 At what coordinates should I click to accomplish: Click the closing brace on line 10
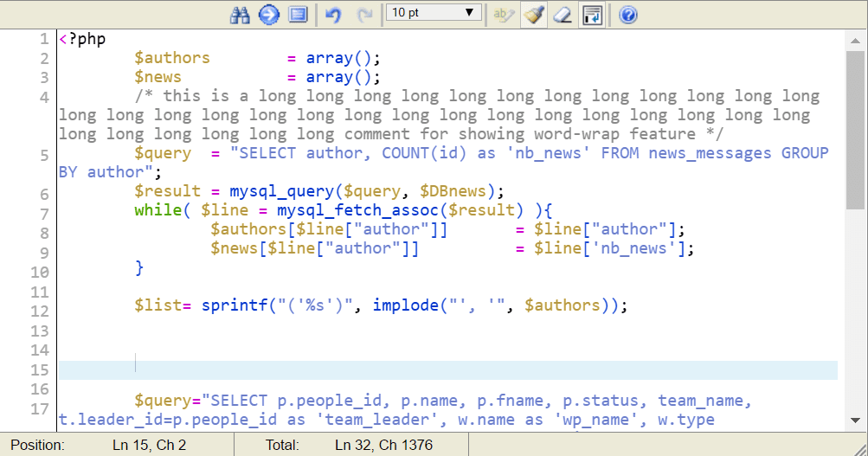point(139,268)
